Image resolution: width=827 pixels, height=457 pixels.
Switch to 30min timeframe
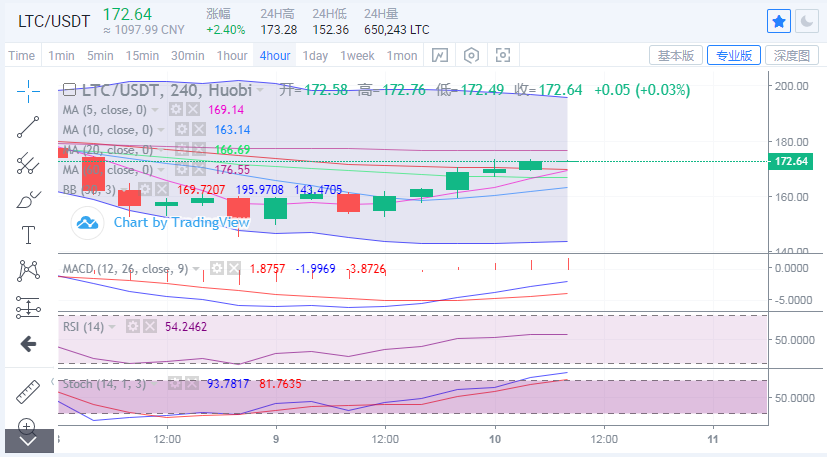[x=187, y=55]
